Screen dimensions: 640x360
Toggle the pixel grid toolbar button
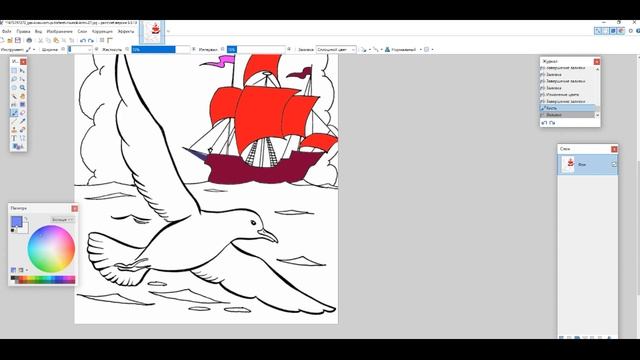click(x=102, y=40)
